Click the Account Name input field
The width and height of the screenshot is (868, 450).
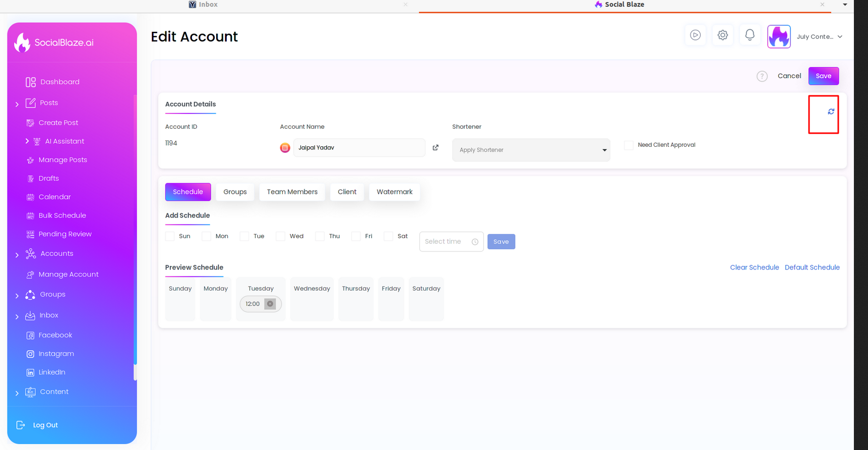pos(359,148)
